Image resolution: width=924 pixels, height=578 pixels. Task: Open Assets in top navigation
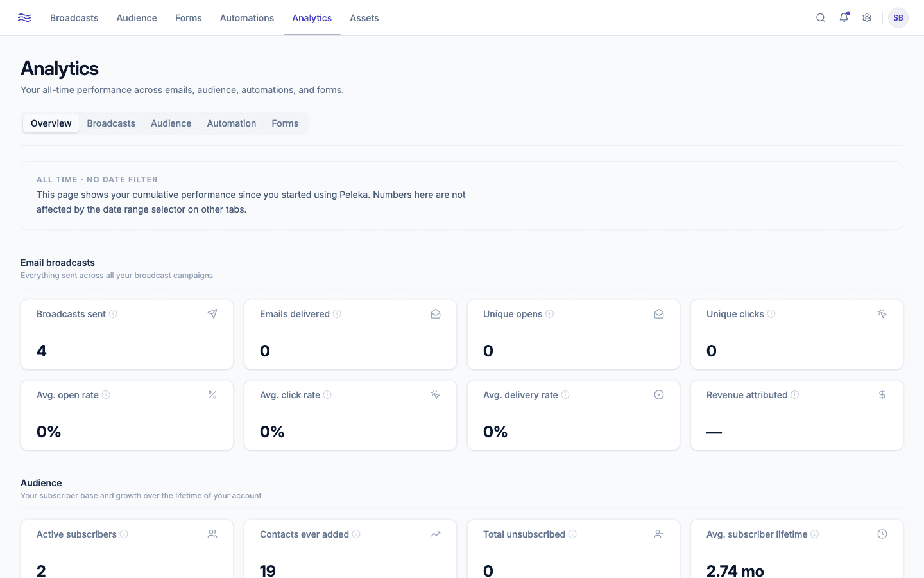pyautogui.click(x=364, y=18)
